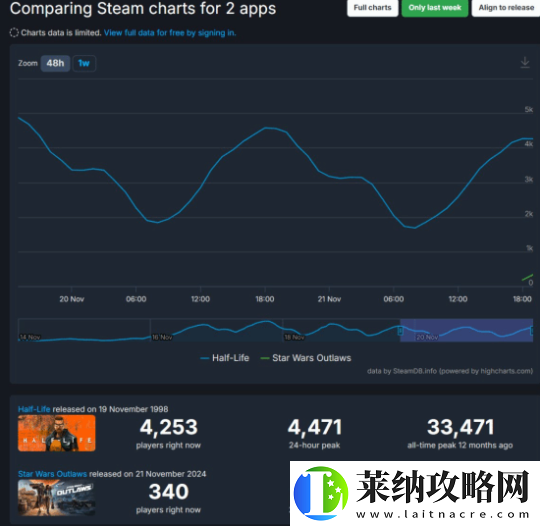The width and height of the screenshot is (540, 526).
Task: Toggle Half-Life series in legend
Action: (225, 358)
